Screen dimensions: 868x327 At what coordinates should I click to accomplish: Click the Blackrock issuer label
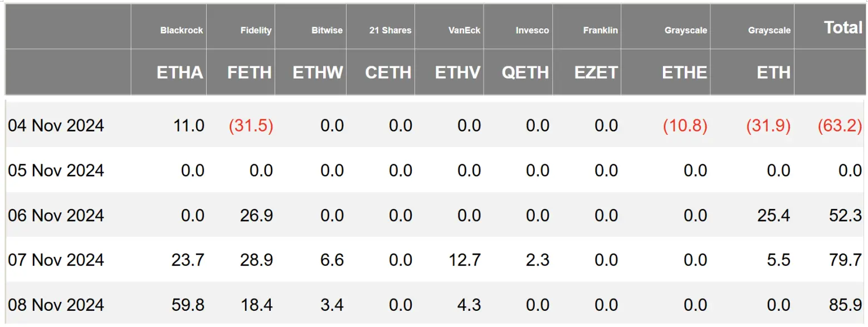(182, 30)
